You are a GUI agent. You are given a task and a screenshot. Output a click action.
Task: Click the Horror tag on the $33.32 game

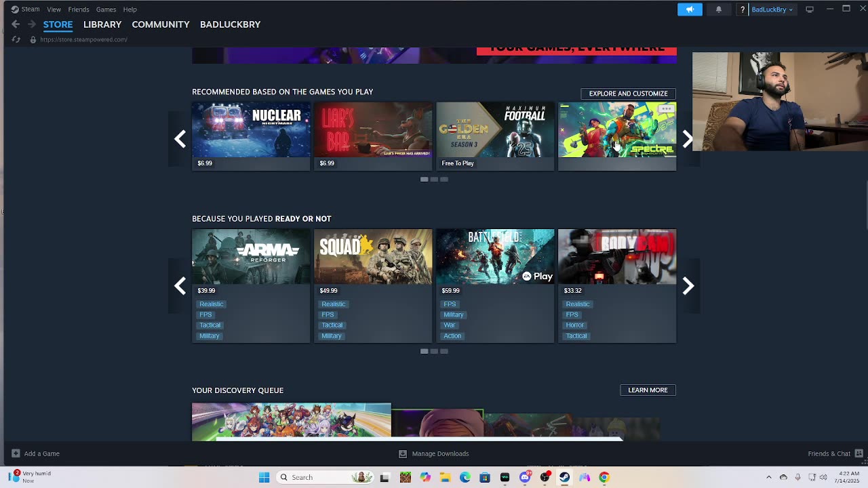coord(574,325)
